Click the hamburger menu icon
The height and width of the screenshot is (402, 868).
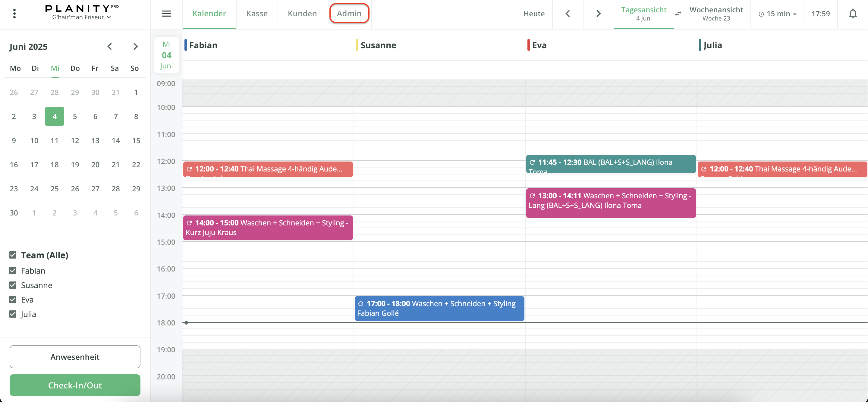(166, 14)
